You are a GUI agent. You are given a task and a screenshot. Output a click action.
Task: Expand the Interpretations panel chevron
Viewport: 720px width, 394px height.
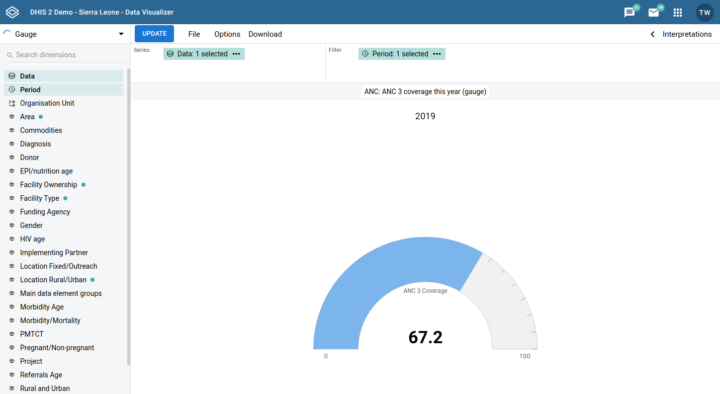[652, 34]
